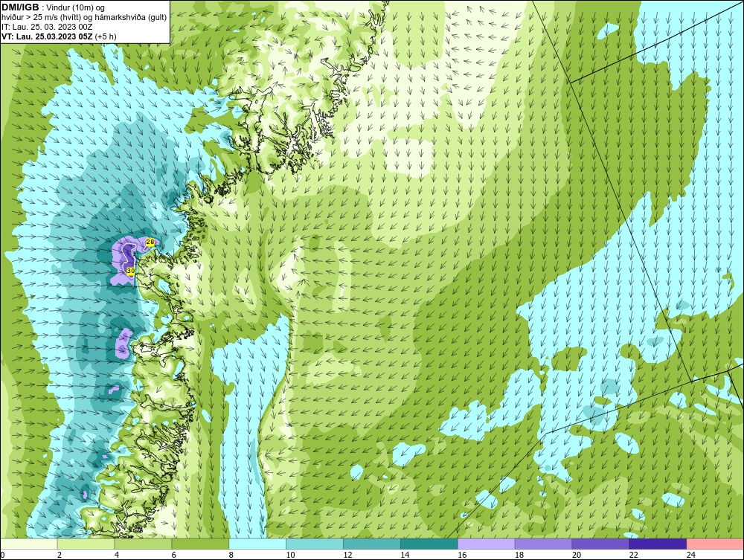
Task: Select the 6–8 m/s green legend swatch
Action: [200, 544]
